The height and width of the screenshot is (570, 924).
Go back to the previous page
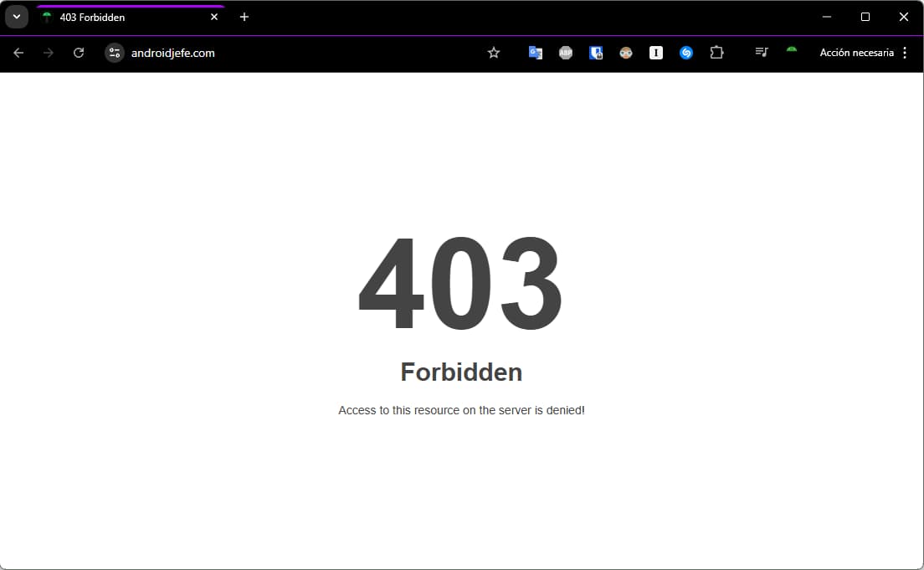click(18, 53)
